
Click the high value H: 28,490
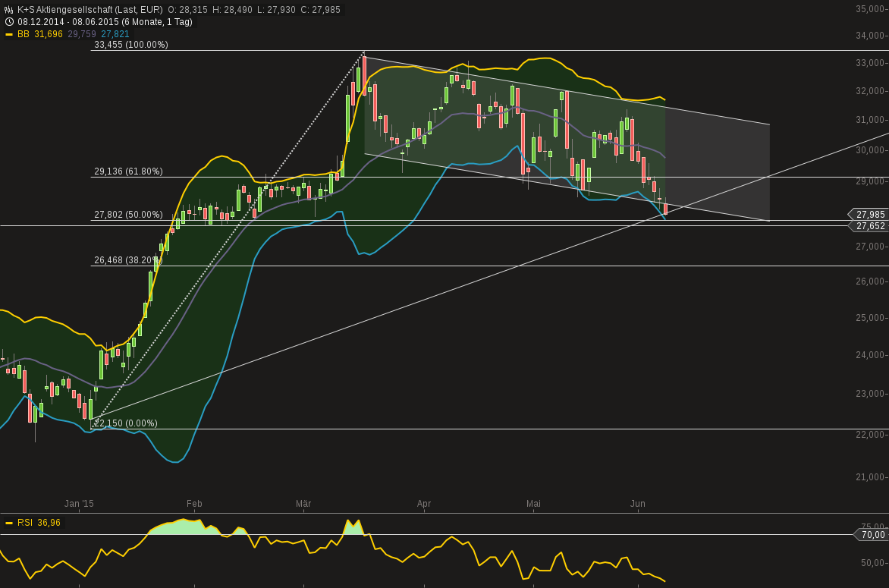point(234,10)
